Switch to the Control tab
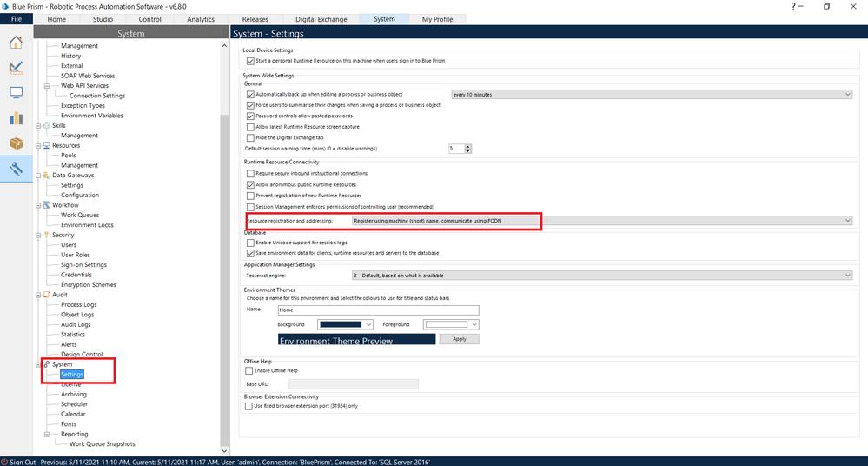Screen dimensions: 868x466 pos(149,19)
